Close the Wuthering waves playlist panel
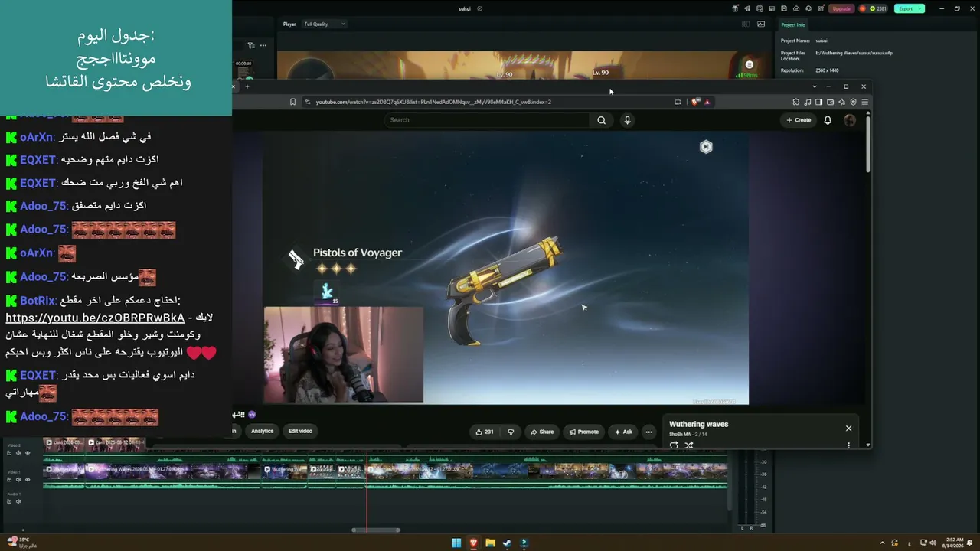The width and height of the screenshot is (980, 551). (x=848, y=428)
